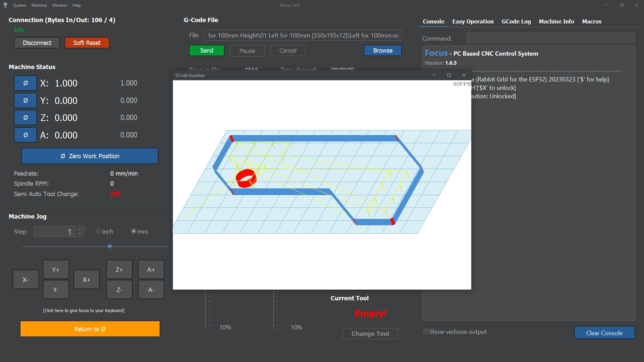644x362 pixels.
Task: Zero the A axis with its Ø button
Action: [x=25, y=135]
